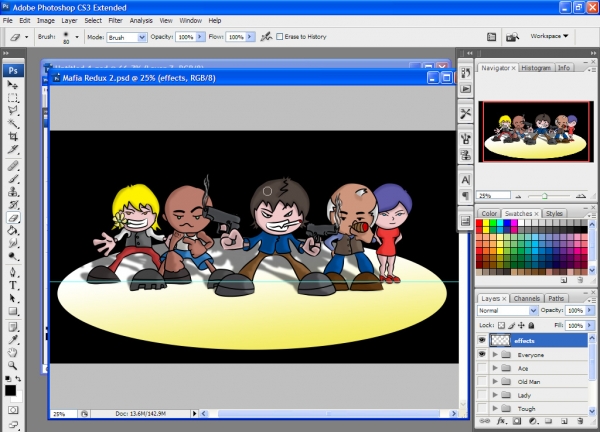
Task: Expand the Lady layer group
Action: pyautogui.click(x=495, y=395)
